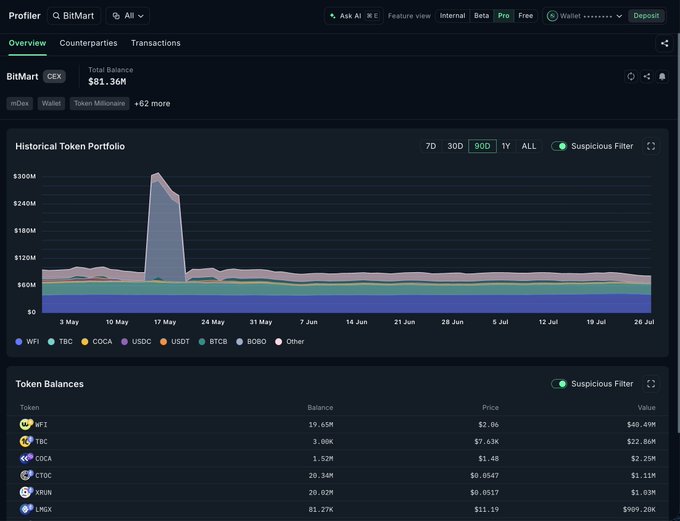Open the Transactions tab

pyautogui.click(x=156, y=43)
